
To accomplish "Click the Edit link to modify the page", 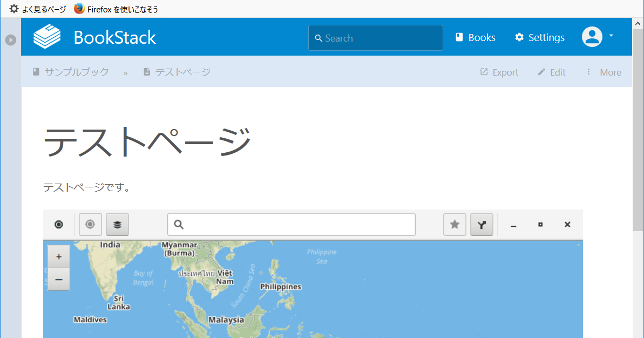I will [551, 71].
